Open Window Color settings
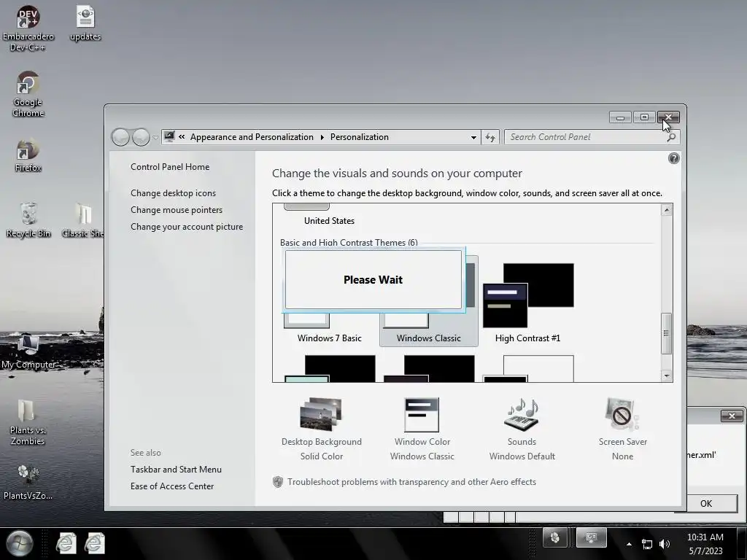The width and height of the screenshot is (747, 560). (x=422, y=429)
